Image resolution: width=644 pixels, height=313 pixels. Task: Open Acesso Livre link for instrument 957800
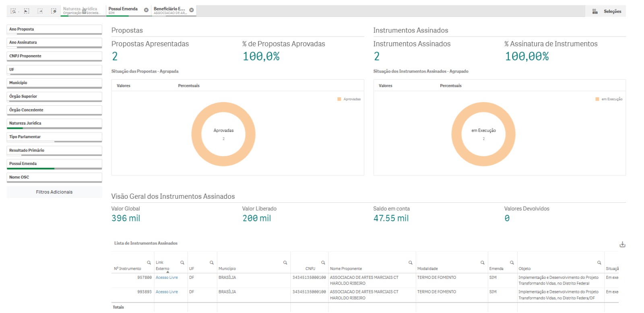[x=167, y=278]
